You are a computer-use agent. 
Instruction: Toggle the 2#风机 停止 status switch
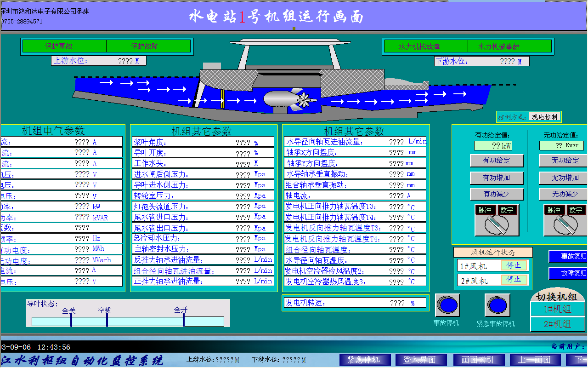[x=514, y=279]
